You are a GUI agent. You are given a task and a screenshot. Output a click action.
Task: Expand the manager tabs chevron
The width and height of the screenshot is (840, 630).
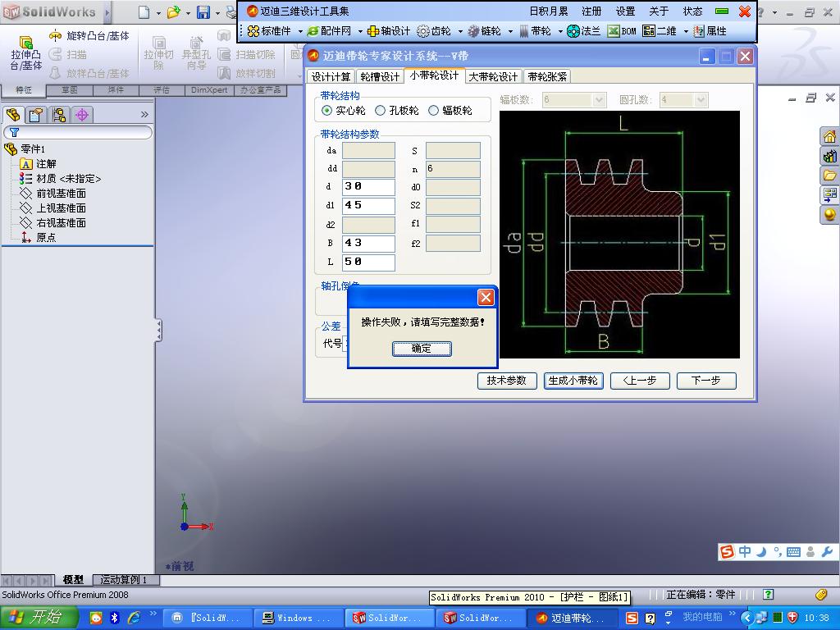pyautogui.click(x=144, y=114)
